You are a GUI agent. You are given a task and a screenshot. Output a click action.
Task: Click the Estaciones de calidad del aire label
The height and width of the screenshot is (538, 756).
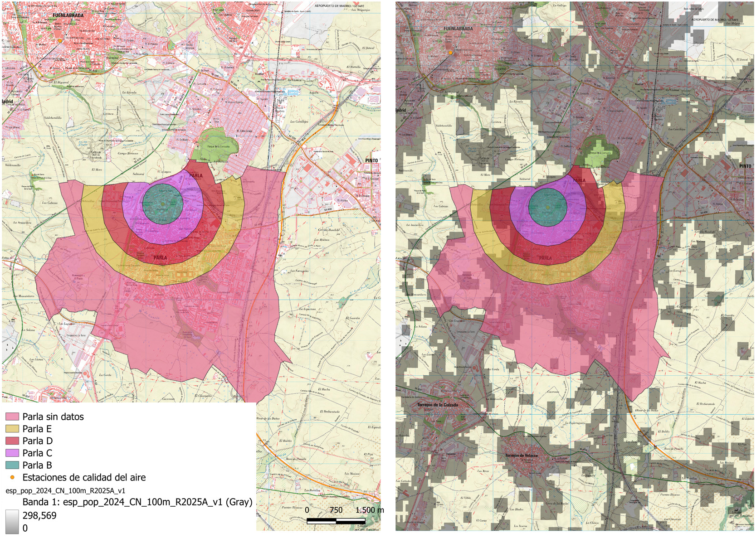point(84,477)
